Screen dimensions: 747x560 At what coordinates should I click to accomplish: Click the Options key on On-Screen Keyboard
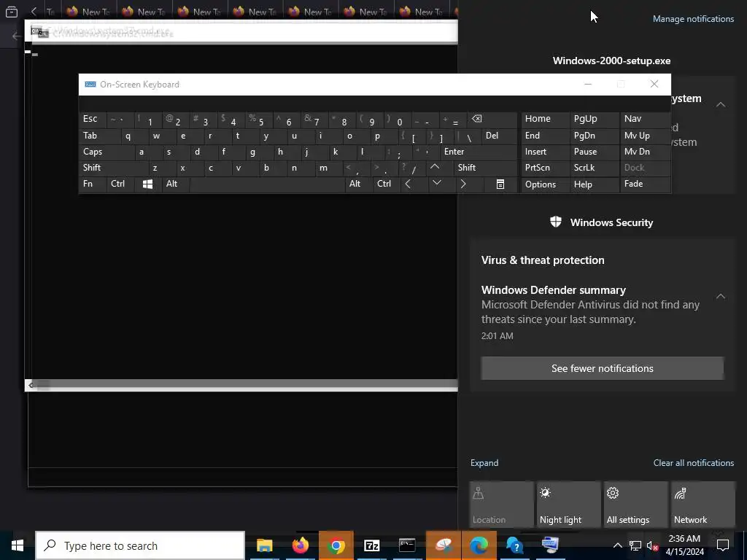[545, 184]
